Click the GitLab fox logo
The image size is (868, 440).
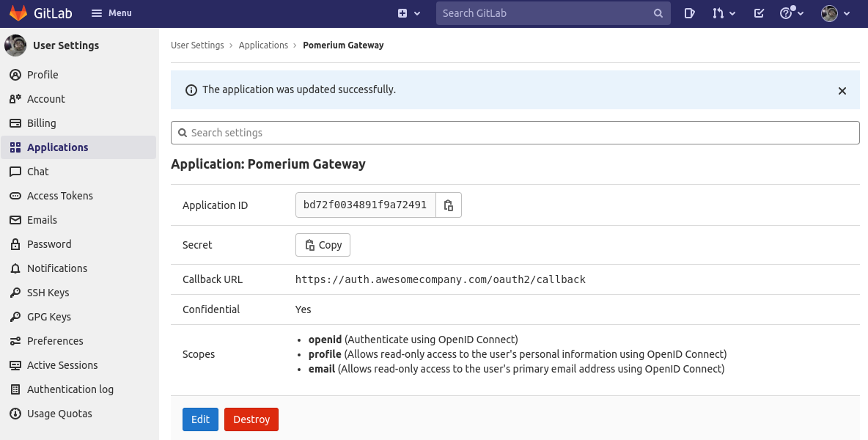tap(18, 13)
